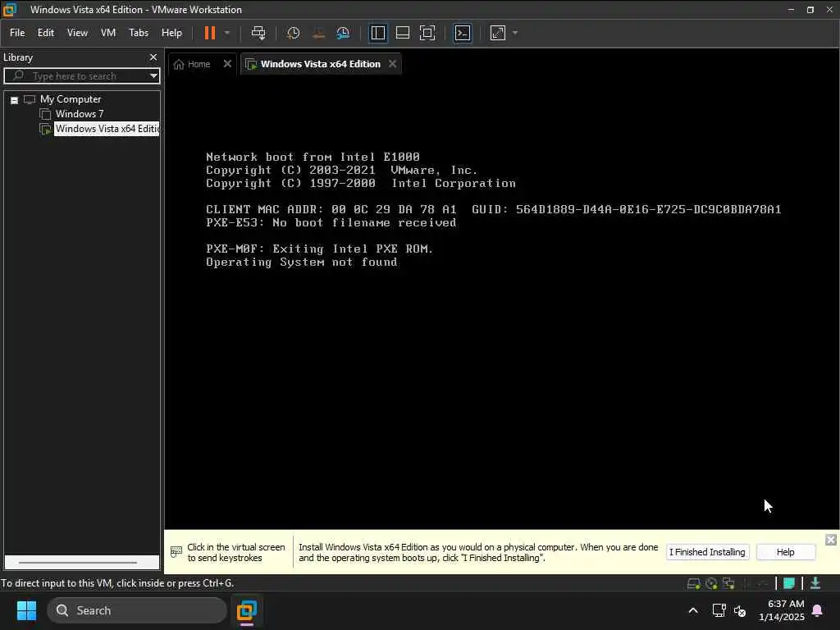Image resolution: width=840 pixels, height=630 pixels.
Task: Open the power options dropdown next to Pause
Action: (227, 33)
